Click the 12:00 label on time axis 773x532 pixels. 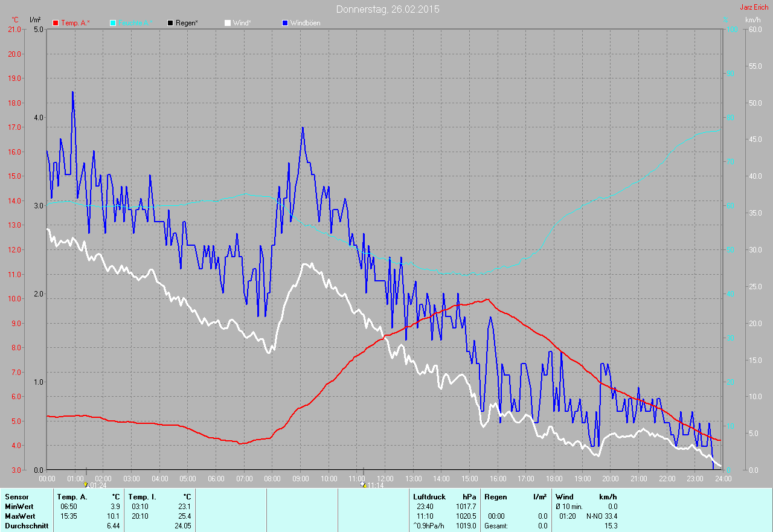coord(385,479)
